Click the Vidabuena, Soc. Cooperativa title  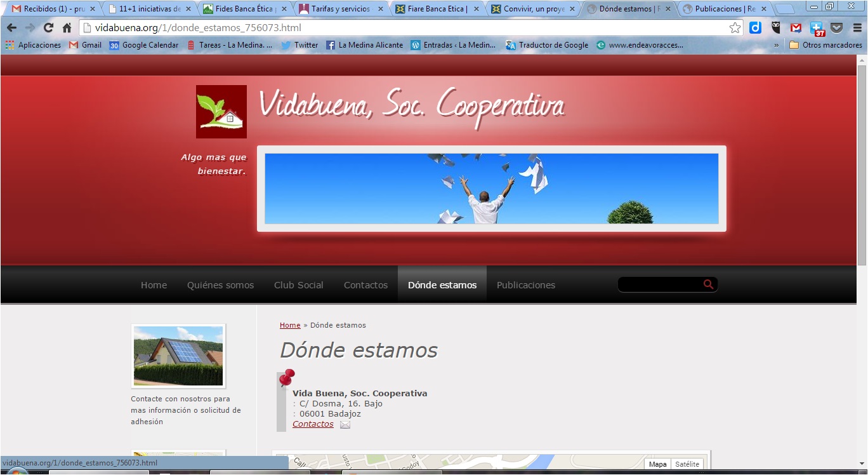[412, 106]
